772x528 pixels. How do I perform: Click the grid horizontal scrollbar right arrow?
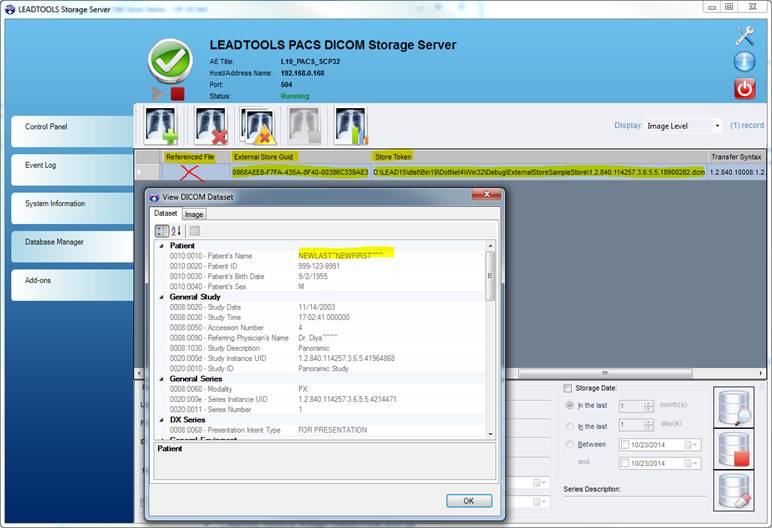[x=761, y=373]
